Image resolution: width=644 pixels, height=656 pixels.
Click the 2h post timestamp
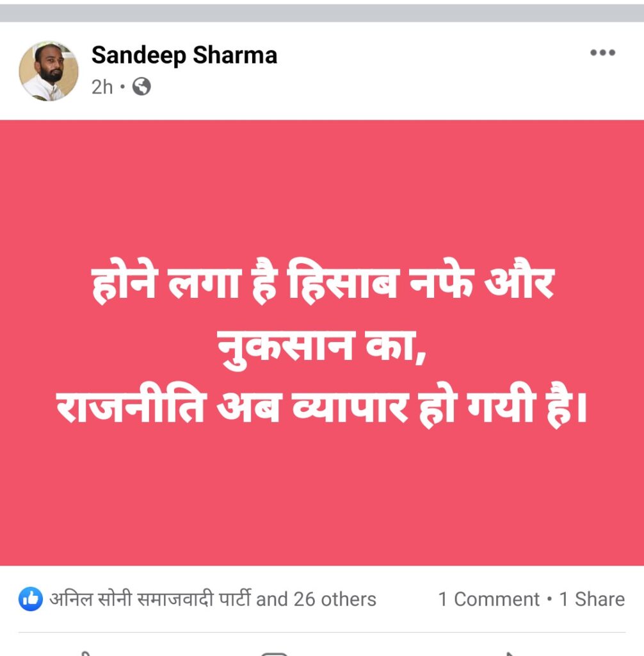102,87
